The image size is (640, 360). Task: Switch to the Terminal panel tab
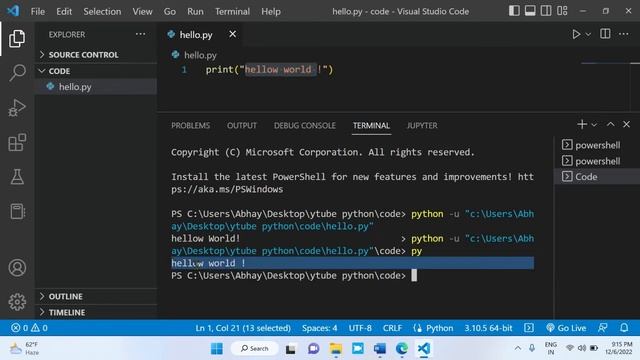371,126
